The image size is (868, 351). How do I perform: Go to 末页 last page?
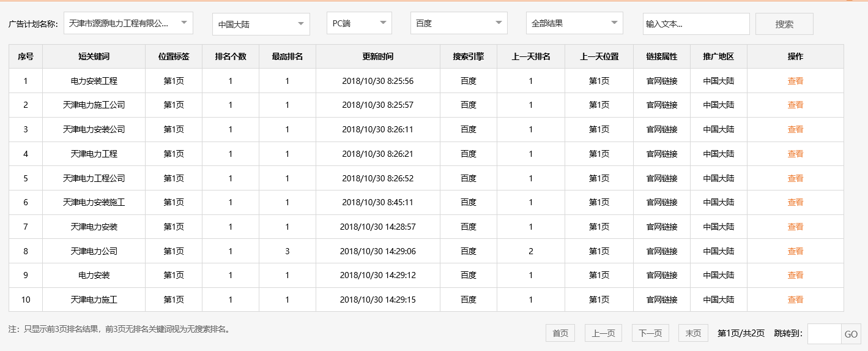[693, 333]
